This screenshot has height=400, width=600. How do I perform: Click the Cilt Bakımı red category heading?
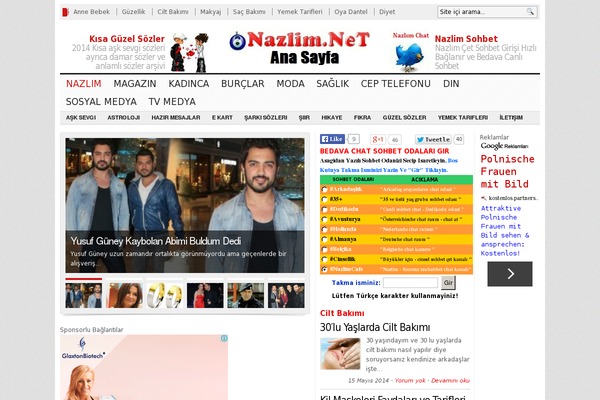342,313
